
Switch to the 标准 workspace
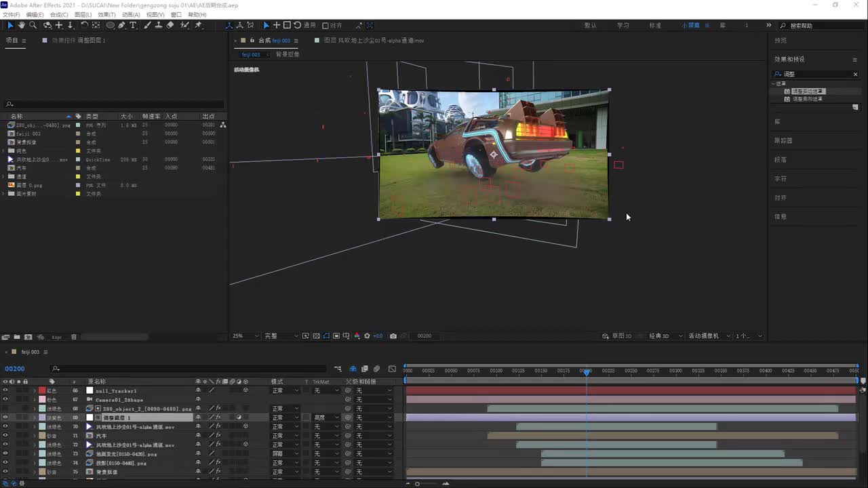click(x=655, y=26)
